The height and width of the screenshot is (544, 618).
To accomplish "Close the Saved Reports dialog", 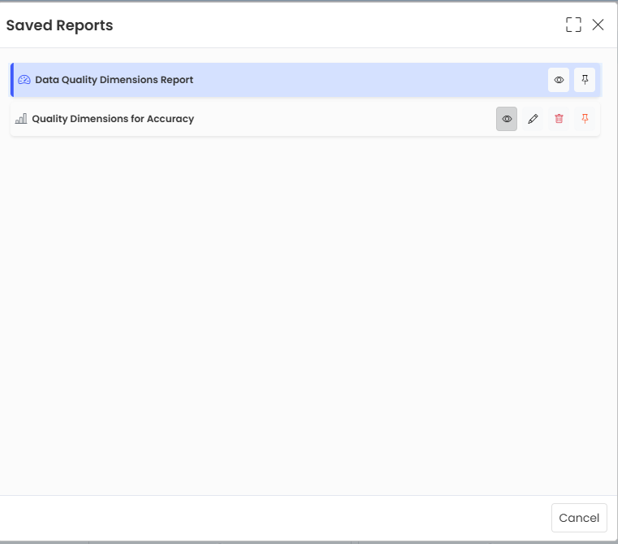I will (x=598, y=25).
